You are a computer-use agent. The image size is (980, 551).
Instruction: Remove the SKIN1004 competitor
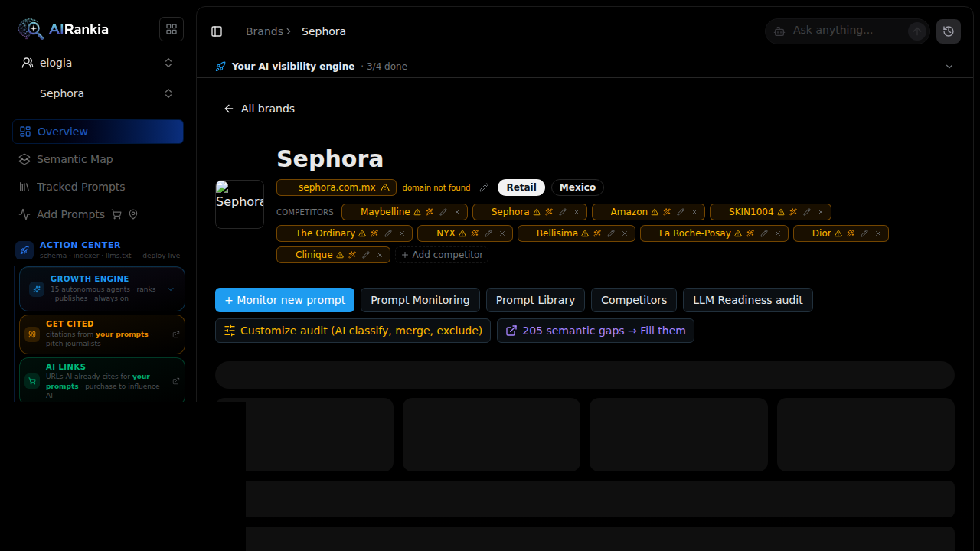[821, 212]
